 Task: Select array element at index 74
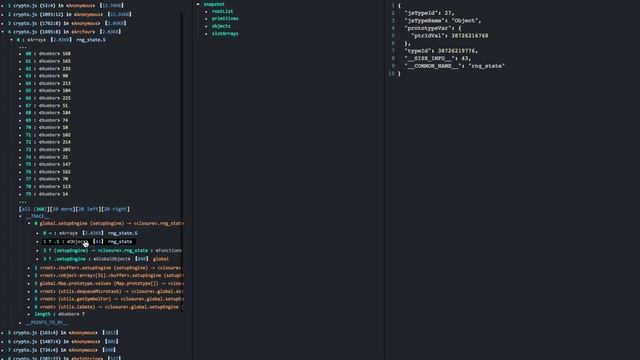[47, 157]
